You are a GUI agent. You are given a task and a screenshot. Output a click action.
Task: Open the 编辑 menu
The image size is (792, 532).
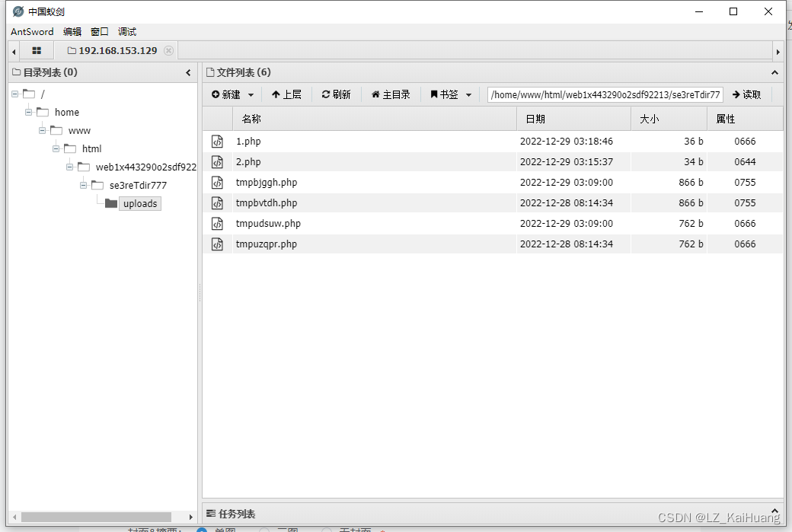click(72, 31)
